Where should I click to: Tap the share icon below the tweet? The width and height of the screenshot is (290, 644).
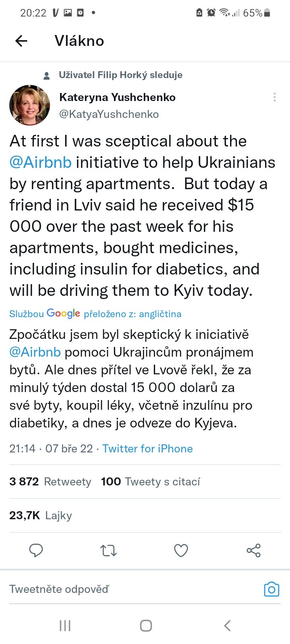pos(253,550)
